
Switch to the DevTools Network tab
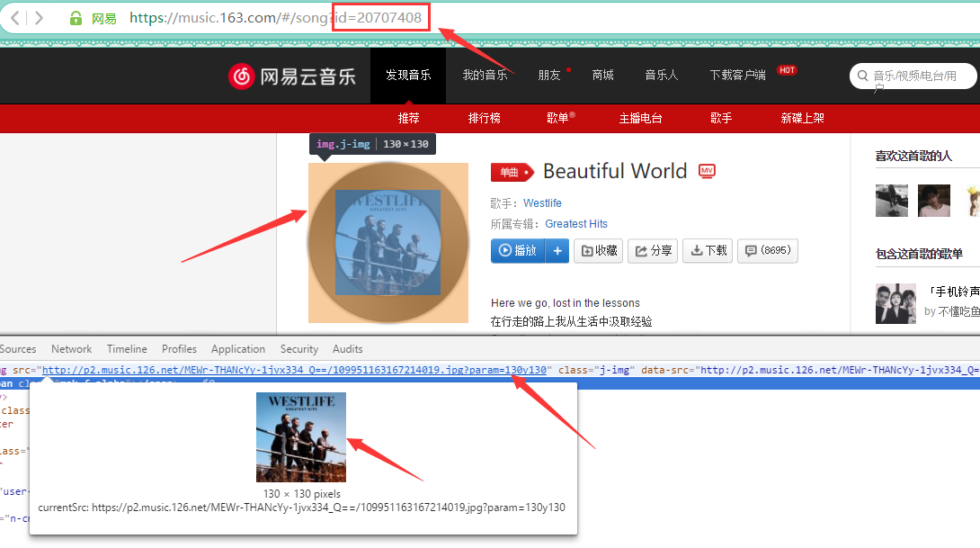pyautogui.click(x=71, y=349)
